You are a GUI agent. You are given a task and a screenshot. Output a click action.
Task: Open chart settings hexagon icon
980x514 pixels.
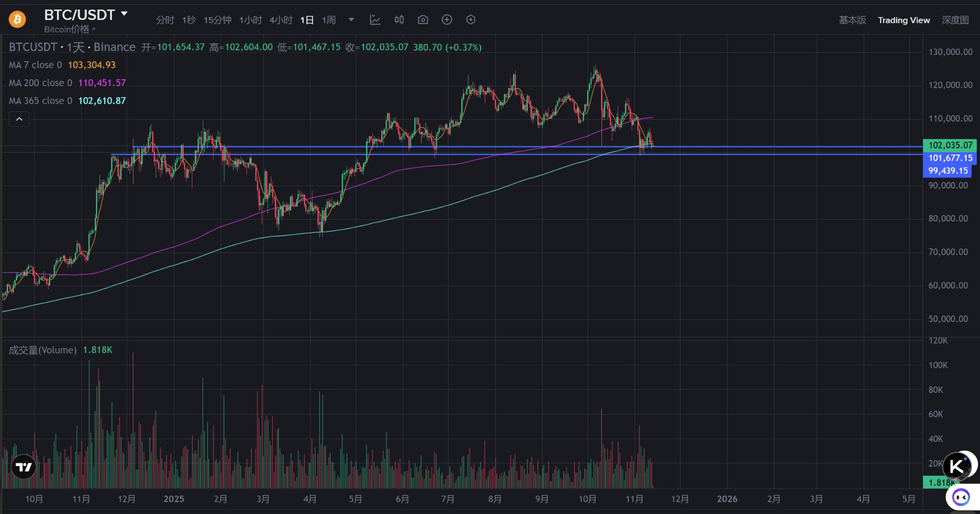[471, 20]
